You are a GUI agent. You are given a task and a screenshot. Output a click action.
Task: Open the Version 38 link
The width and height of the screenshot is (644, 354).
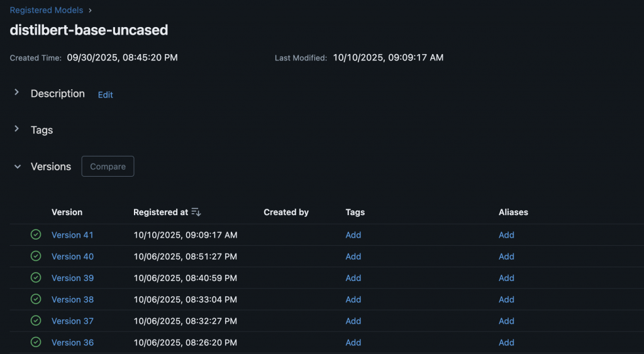point(72,299)
